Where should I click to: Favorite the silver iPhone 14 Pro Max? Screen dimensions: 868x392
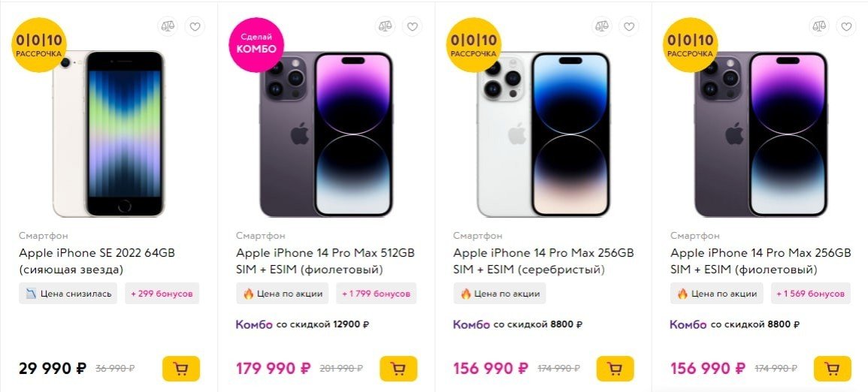(x=629, y=27)
